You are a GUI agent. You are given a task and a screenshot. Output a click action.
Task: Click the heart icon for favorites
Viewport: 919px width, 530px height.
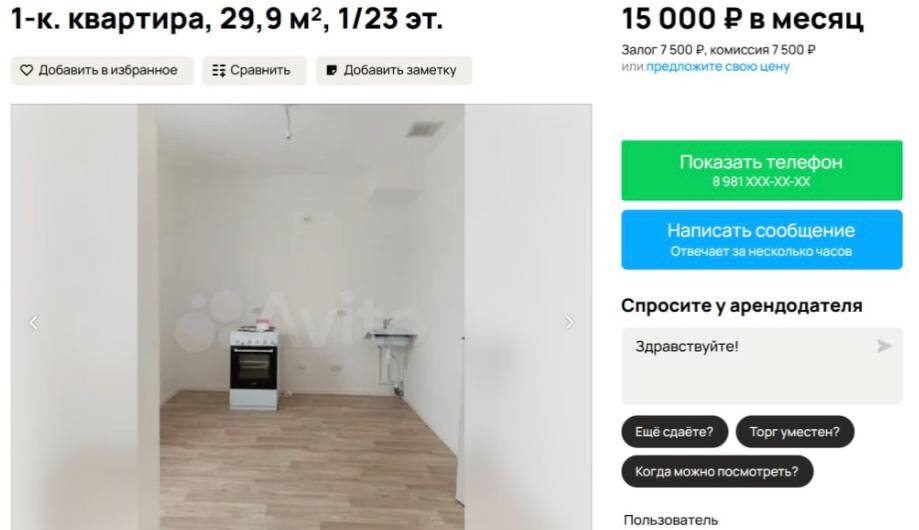coord(26,70)
